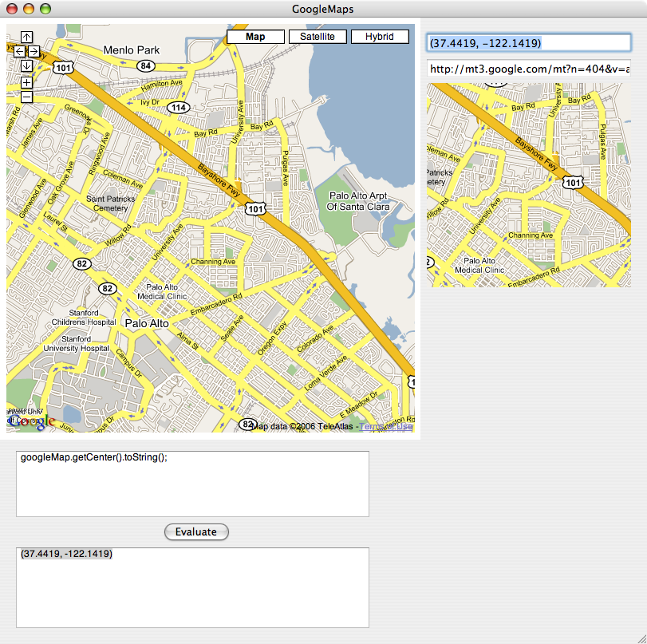Click the 'Ringwood Ave' street label

[100, 153]
